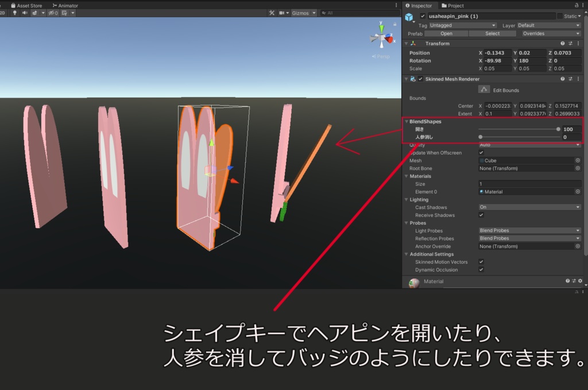Click the orientation gizmo in scene view
Viewport: 588px width, 390px height.
[382, 37]
